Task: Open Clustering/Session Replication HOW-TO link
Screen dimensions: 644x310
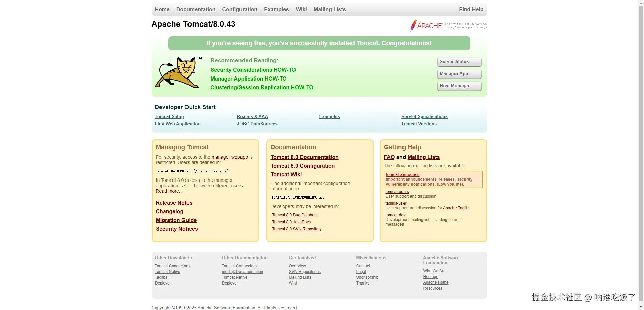Action: coord(262,88)
